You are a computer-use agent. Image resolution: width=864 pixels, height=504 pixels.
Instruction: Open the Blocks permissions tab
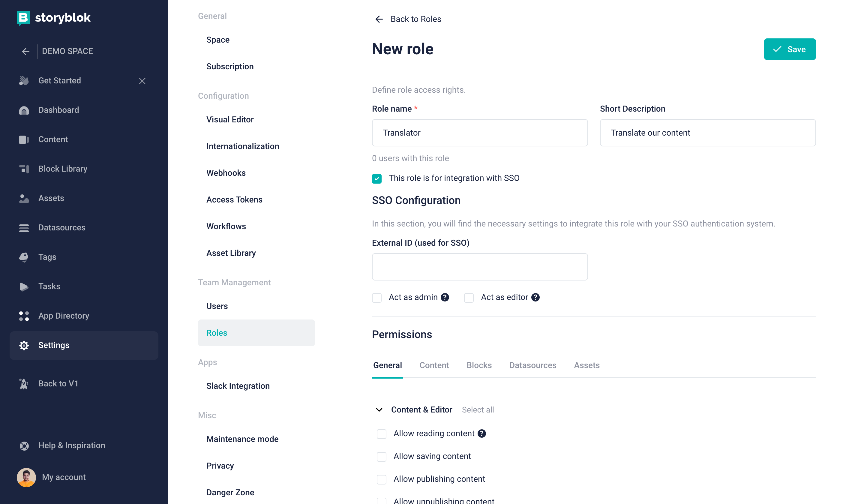coord(479,365)
